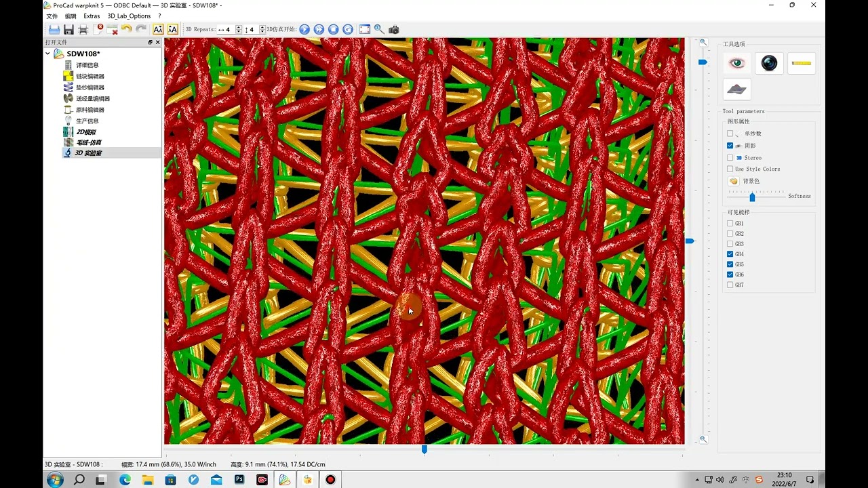Screen dimensions: 868x488
Task: Increase horizontal 3D repeats stepper
Action: [238, 27]
